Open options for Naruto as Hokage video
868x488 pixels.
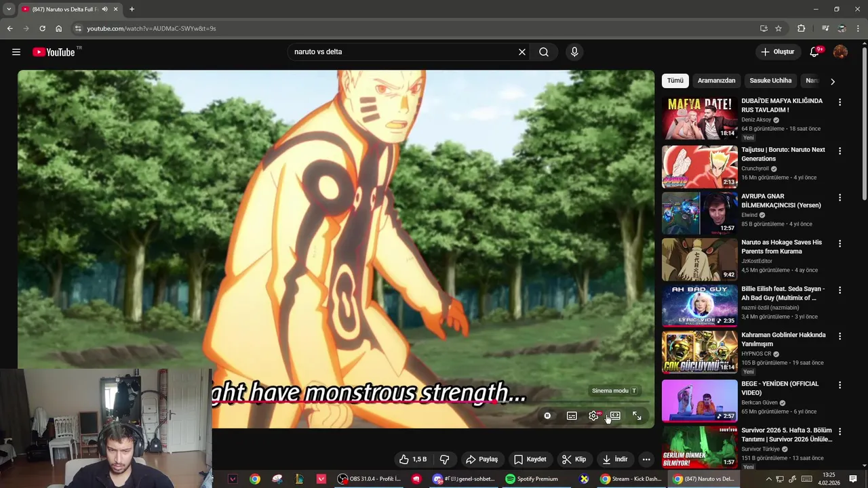pos(840,244)
